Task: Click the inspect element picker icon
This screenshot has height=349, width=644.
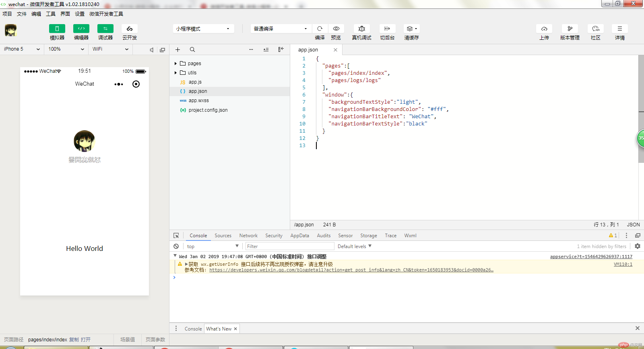Action: [x=176, y=236]
